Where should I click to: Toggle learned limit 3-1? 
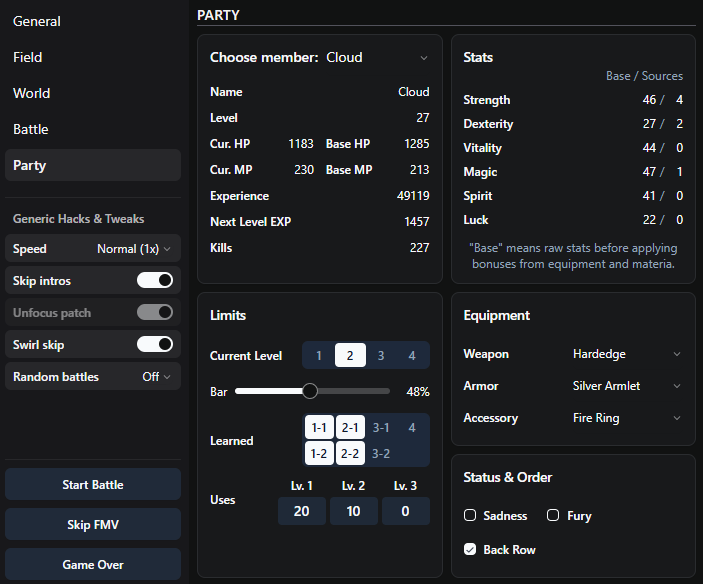[381, 428]
